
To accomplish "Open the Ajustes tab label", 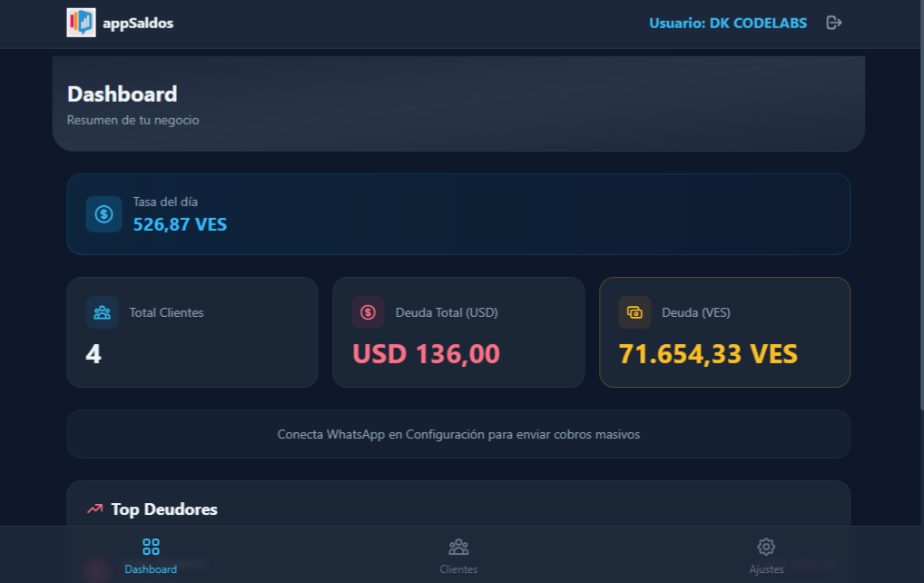I will click(x=766, y=569).
